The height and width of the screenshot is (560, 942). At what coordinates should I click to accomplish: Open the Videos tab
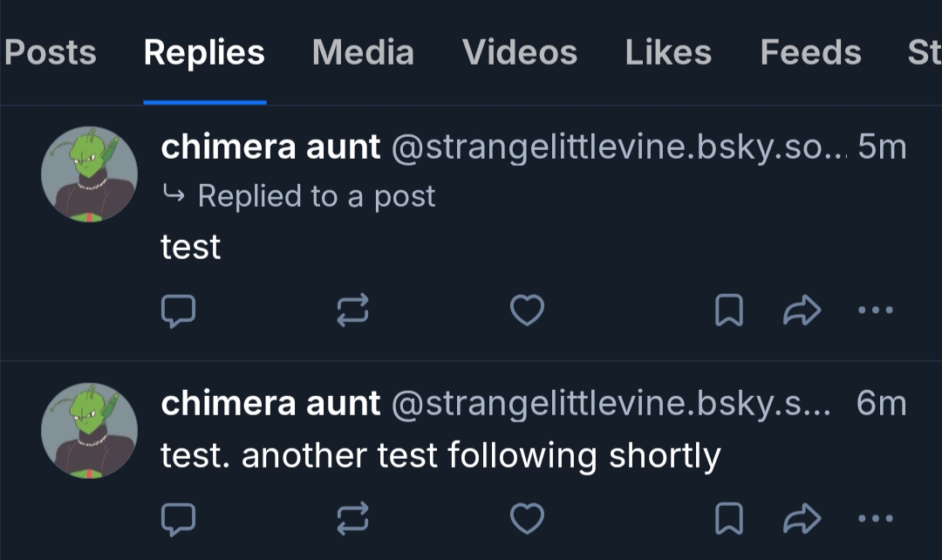click(x=520, y=53)
